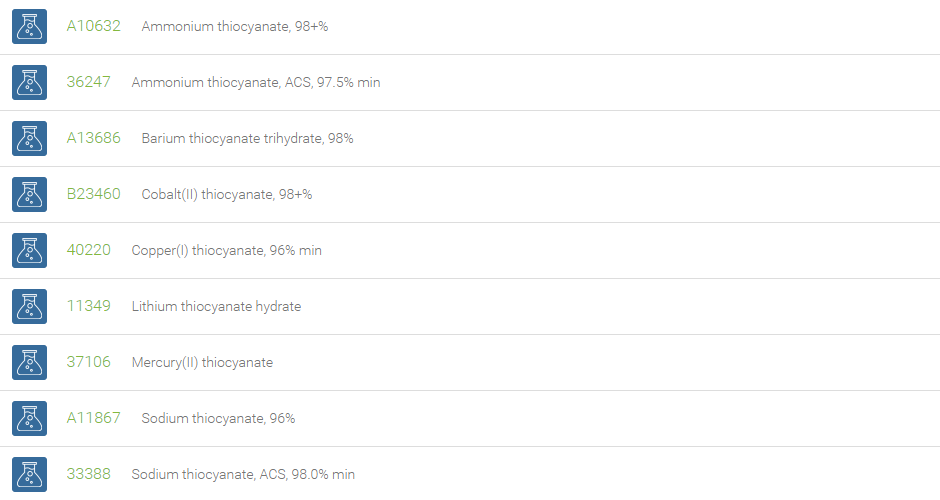Open catalog number 11349
Viewport: 940px width, 500px height.
coord(89,306)
